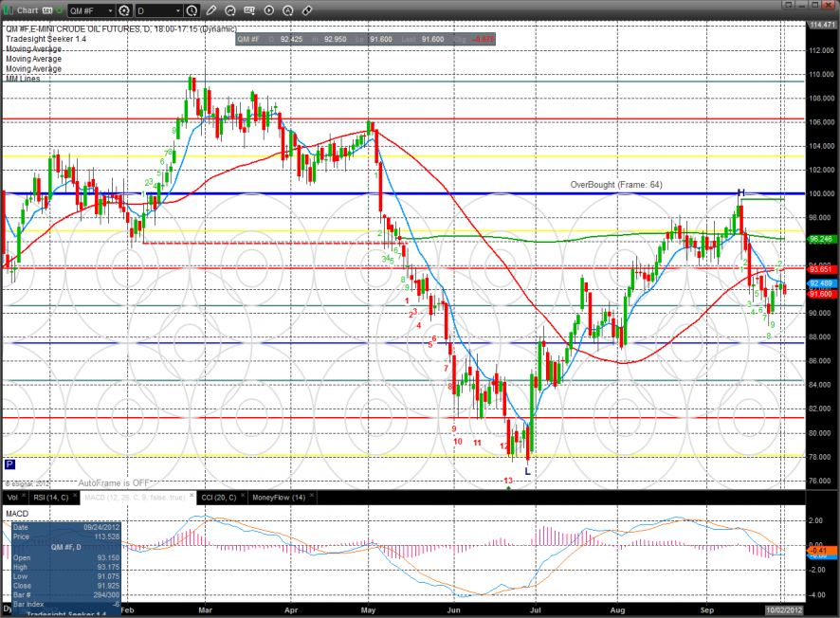
Task: Click the play replay icon in toolbar
Action: (x=269, y=10)
